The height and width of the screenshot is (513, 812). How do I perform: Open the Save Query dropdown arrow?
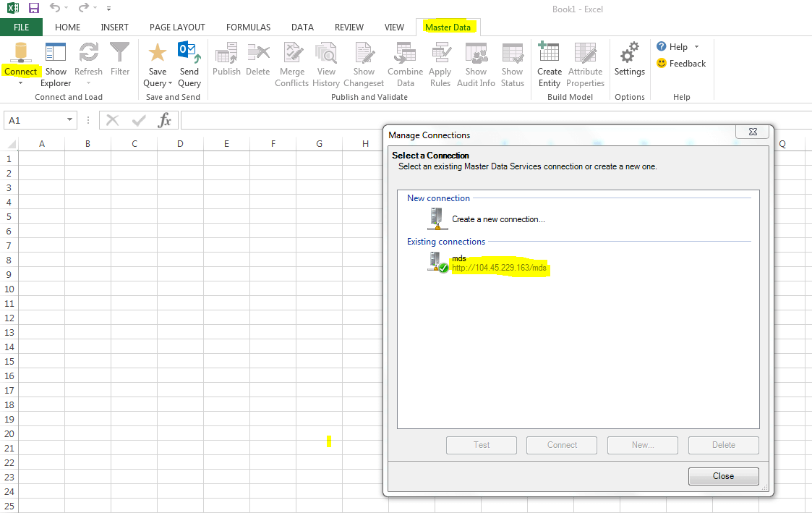tap(171, 83)
